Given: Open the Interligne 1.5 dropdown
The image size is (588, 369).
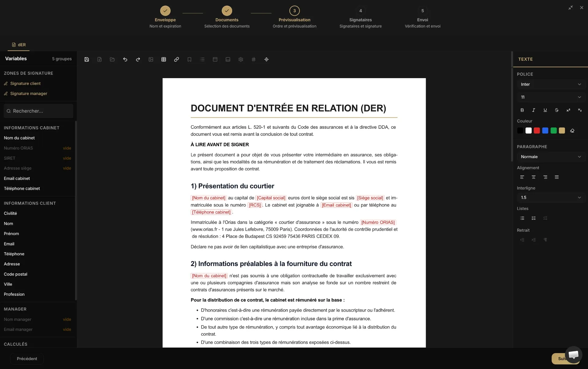Looking at the screenshot, I should pyautogui.click(x=551, y=198).
